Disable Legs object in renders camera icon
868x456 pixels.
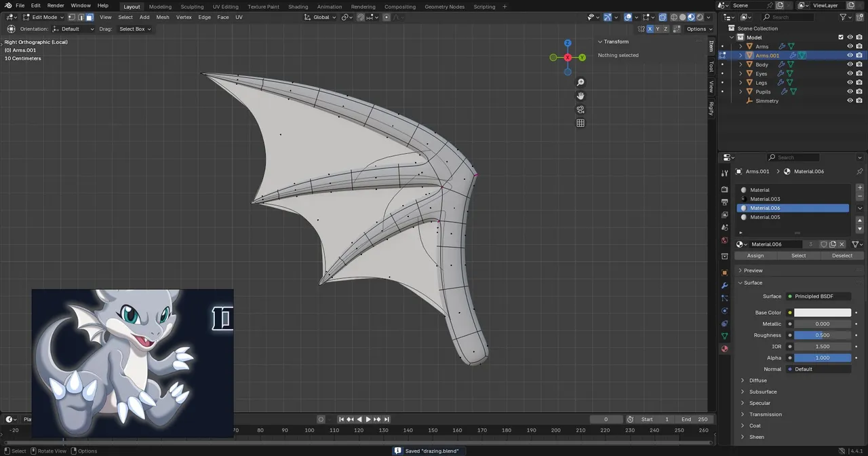pyautogui.click(x=859, y=83)
